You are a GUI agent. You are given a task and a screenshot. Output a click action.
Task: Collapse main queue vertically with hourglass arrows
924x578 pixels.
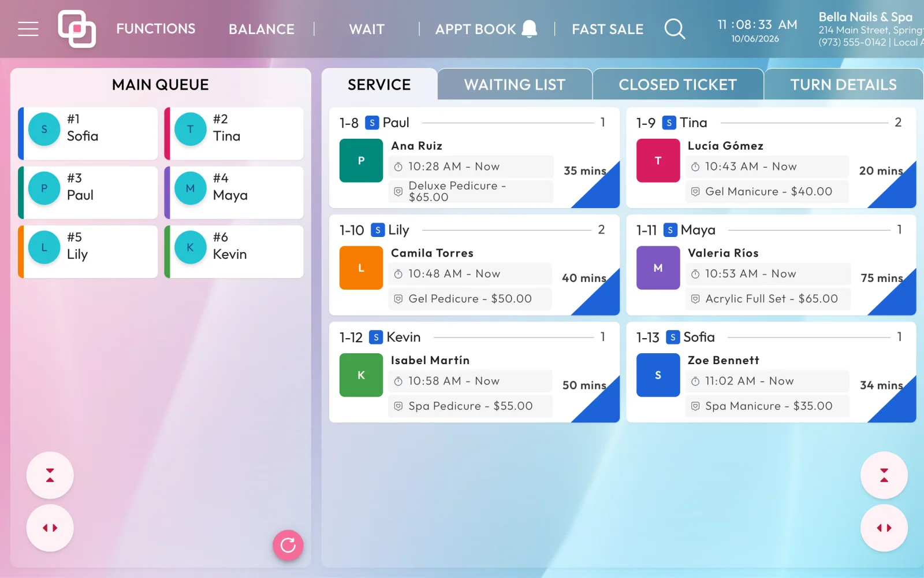pyautogui.click(x=50, y=475)
